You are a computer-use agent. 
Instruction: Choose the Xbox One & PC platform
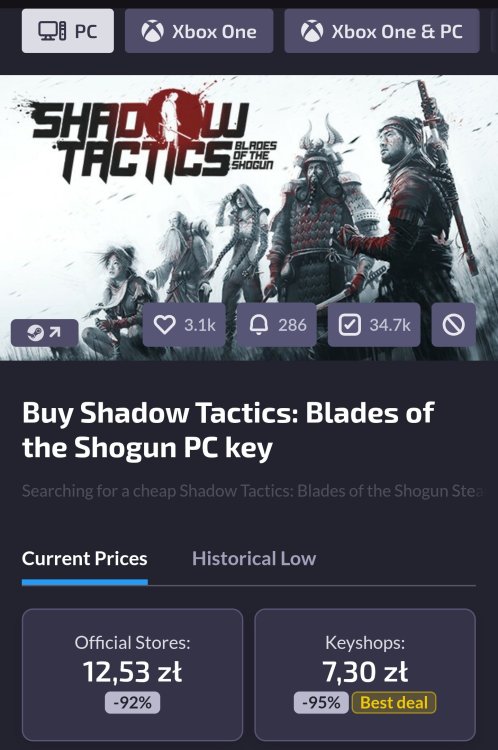(x=382, y=31)
